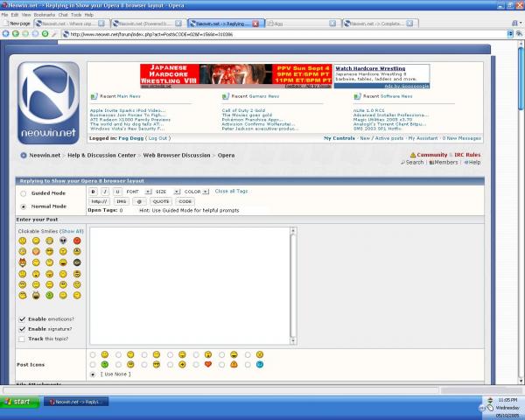Select the Use None post icon radio
Image resolution: width=525 pixels, height=420 pixels.
coord(93,374)
